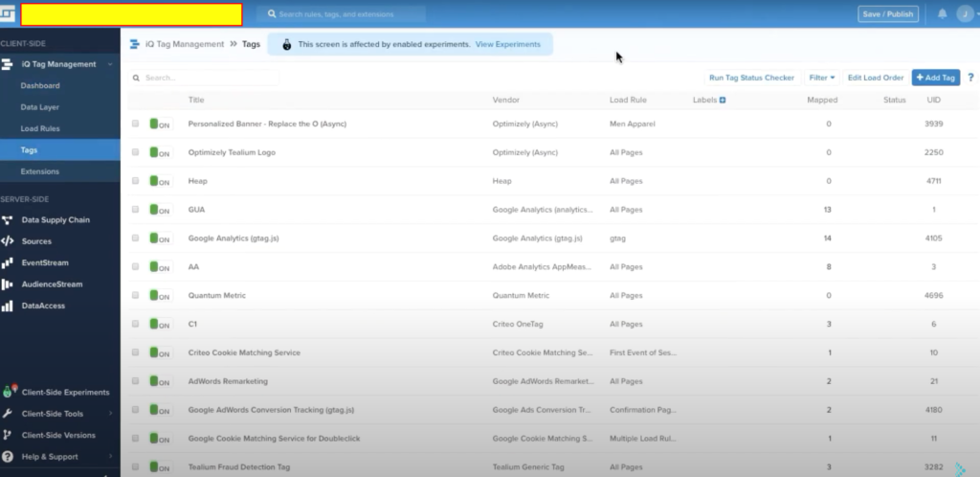
Task: Click the top search bar magnifier icon
Action: (x=271, y=13)
